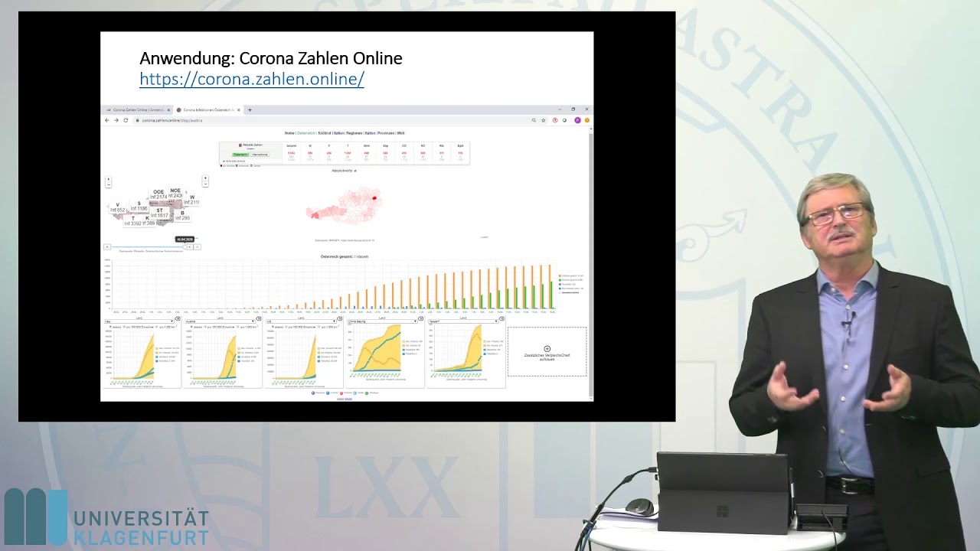Toggle the Absolutwerte switch above the district map

355,171
